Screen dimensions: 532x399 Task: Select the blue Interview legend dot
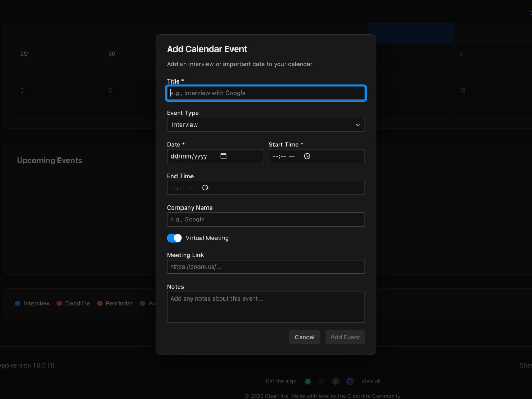coord(18,303)
